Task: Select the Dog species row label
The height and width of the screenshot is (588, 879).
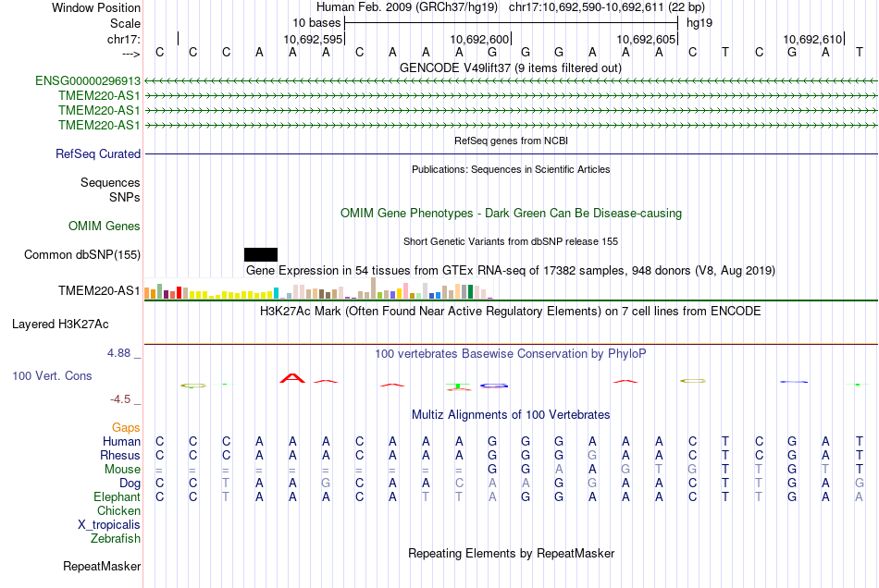Action: click(130, 484)
